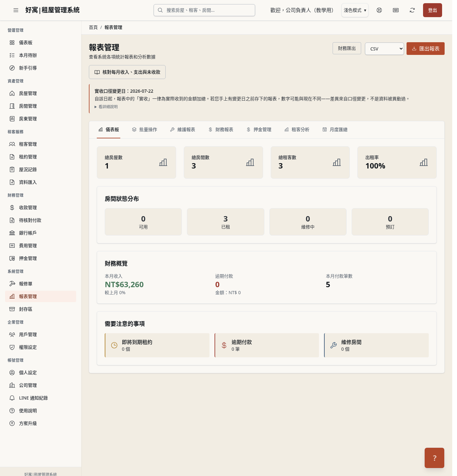The image size is (457, 476).
Task: Open 新手引導 compass item
Action: pos(41,68)
